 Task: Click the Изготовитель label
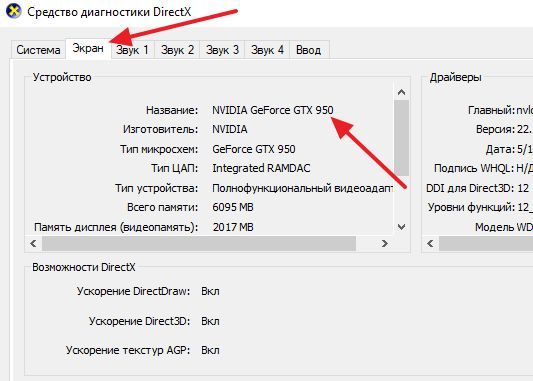click(x=160, y=129)
